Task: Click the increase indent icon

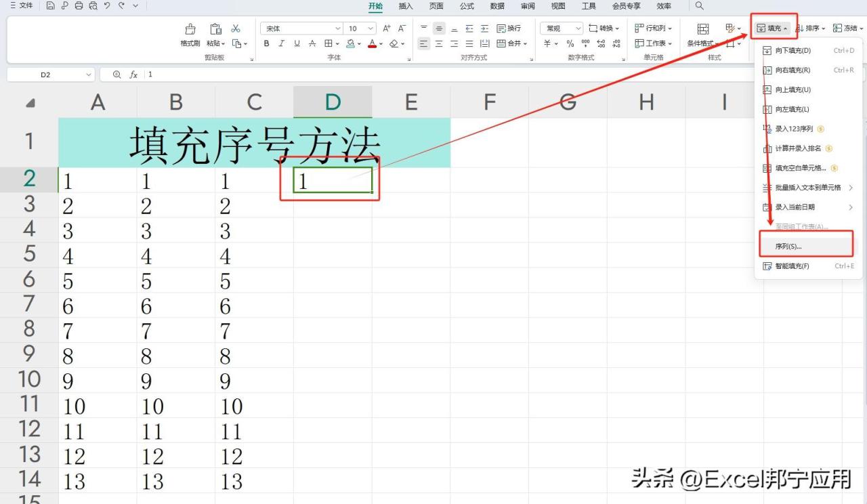Action: pyautogui.click(x=484, y=28)
